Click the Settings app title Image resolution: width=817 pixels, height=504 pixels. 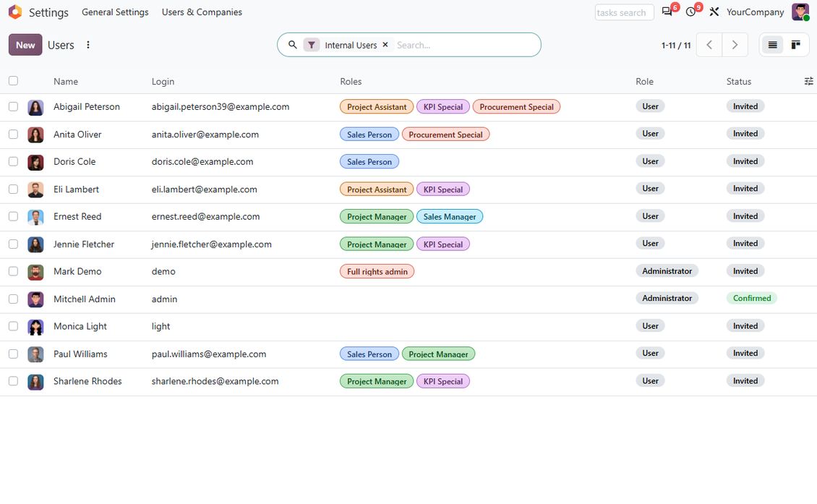tap(48, 12)
